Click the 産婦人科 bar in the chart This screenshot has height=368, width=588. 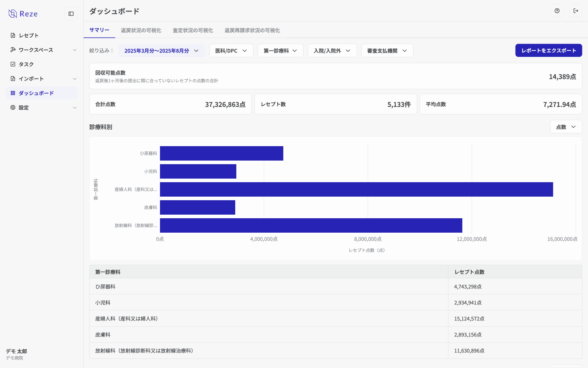tap(356, 189)
